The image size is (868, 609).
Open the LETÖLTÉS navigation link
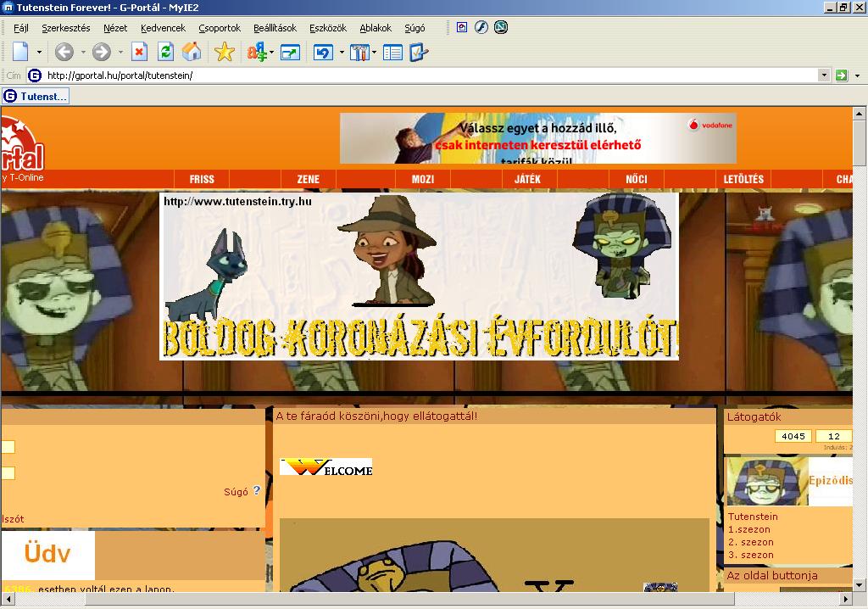pyautogui.click(x=743, y=179)
